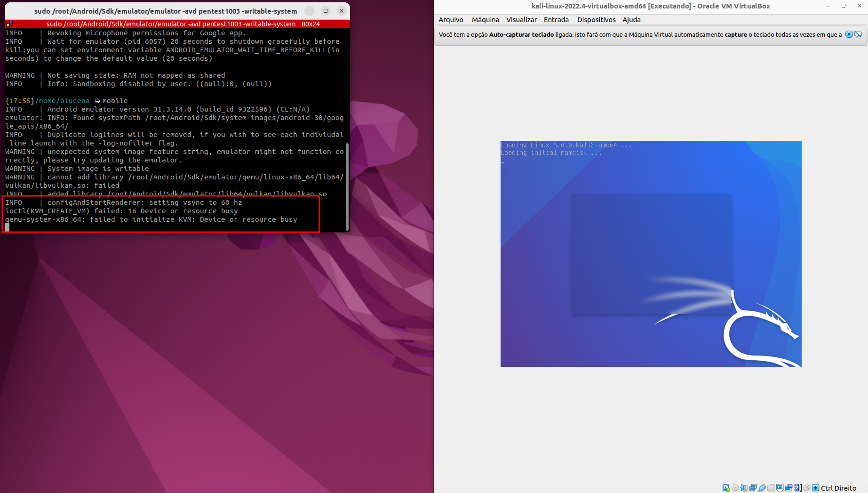The image size is (868, 493).
Task: Click 'failed to initialize KVM' error line
Action: (x=151, y=219)
